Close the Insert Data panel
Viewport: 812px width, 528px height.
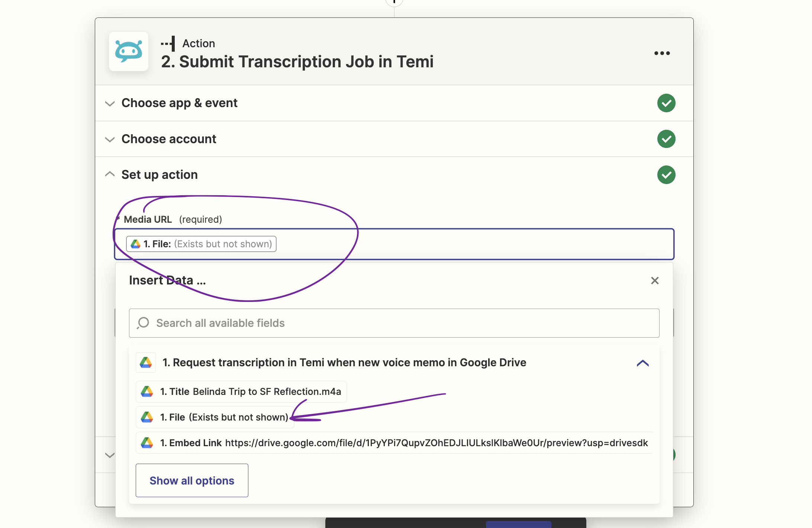click(655, 281)
